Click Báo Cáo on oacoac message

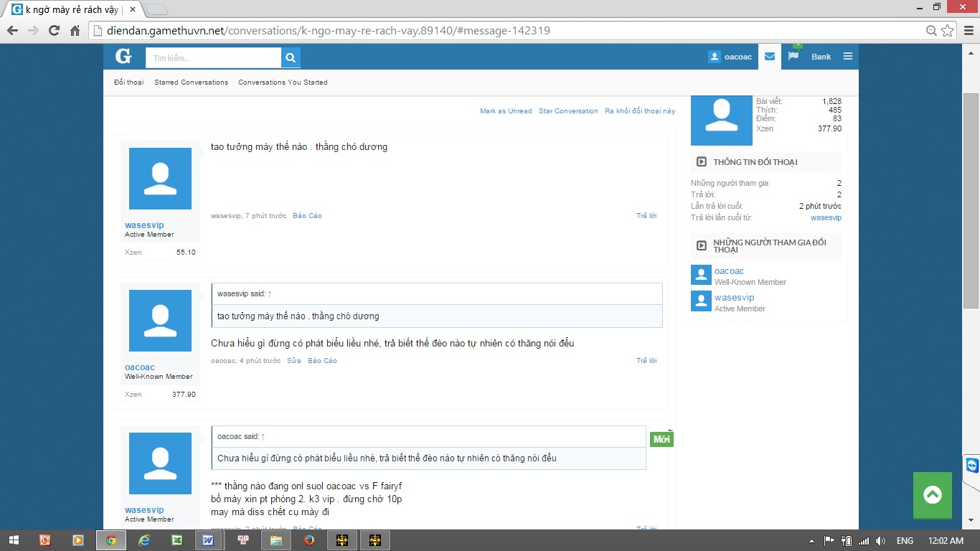coord(322,361)
